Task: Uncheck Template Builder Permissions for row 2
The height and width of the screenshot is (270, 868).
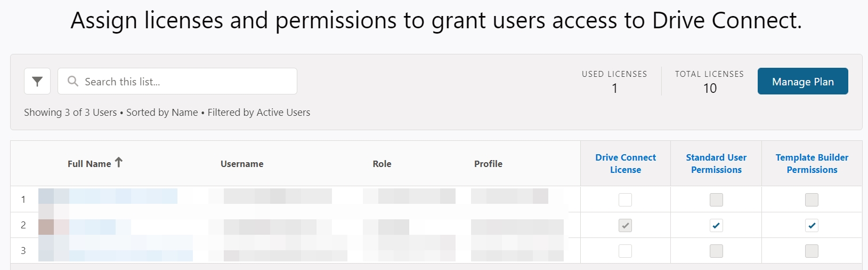Action: tap(812, 225)
